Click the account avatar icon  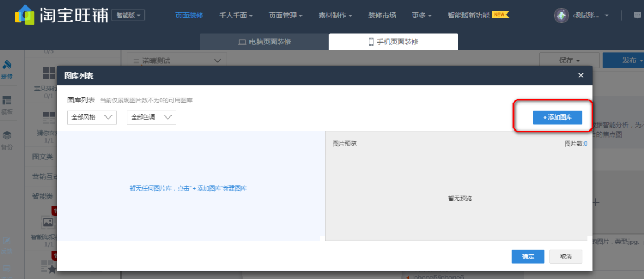point(561,15)
